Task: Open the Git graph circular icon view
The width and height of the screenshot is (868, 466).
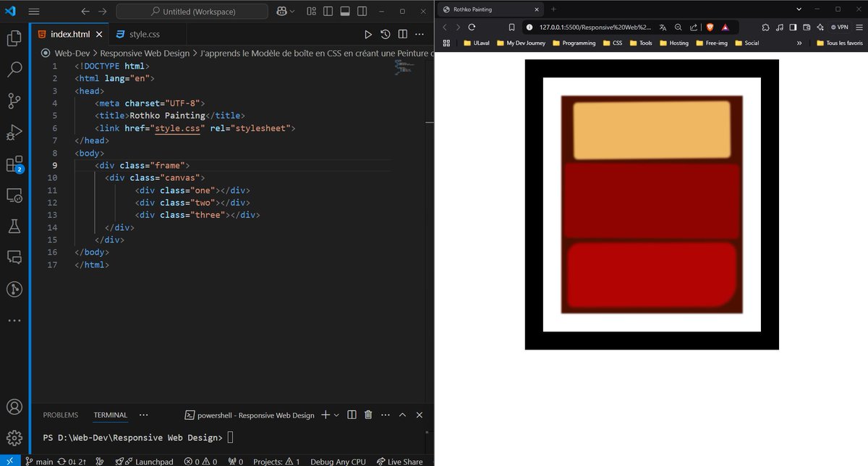Action: point(14,289)
